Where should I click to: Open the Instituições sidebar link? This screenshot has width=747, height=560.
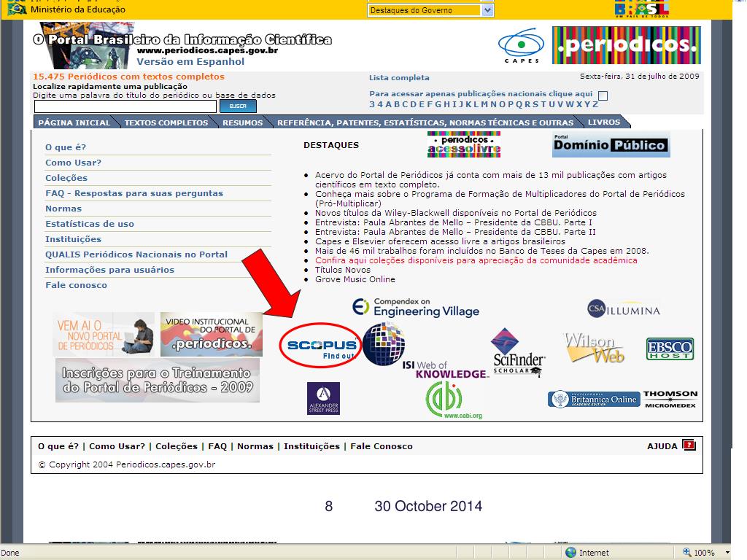tap(74, 239)
